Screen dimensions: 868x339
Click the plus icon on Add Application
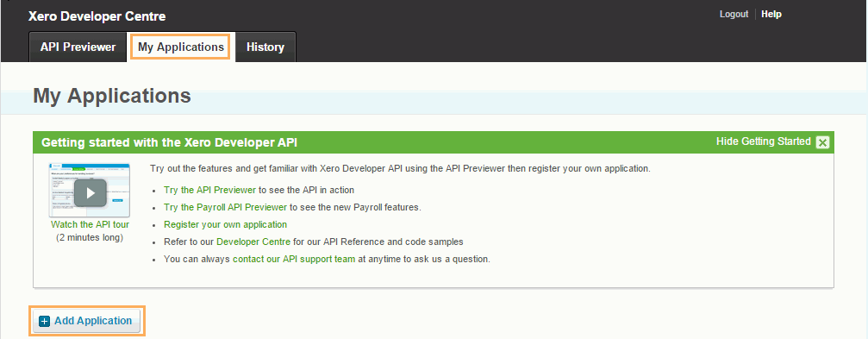click(45, 321)
